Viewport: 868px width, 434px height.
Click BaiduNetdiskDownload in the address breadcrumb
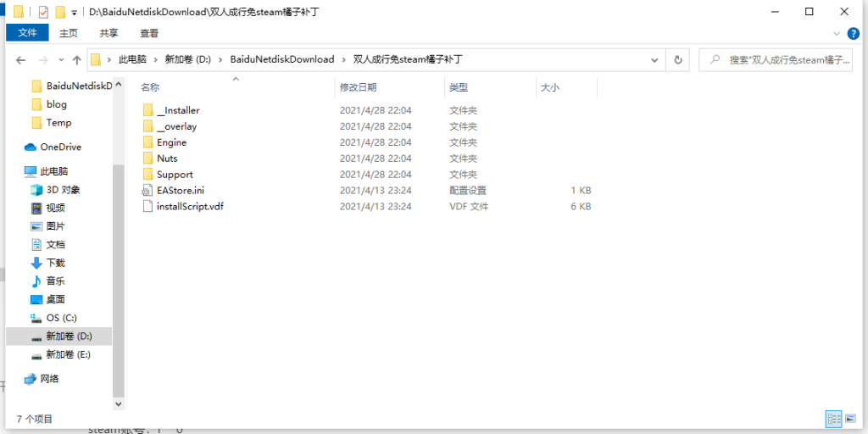click(x=281, y=60)
